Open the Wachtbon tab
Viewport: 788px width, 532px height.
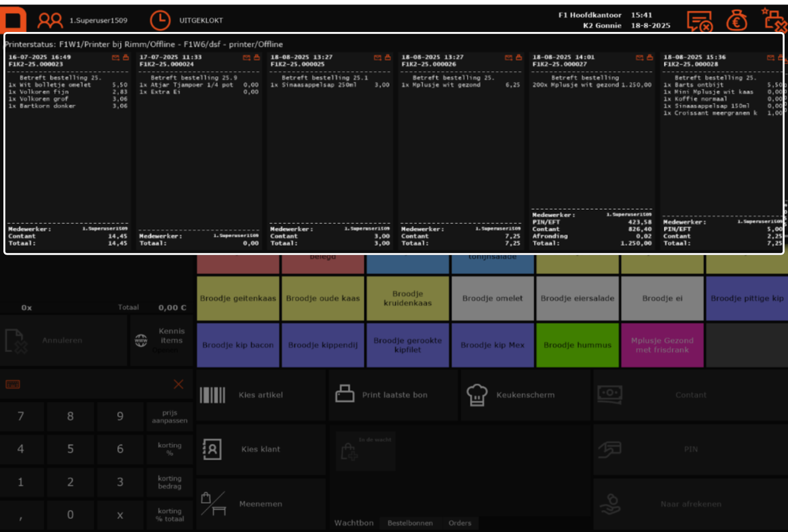[354, 523]
